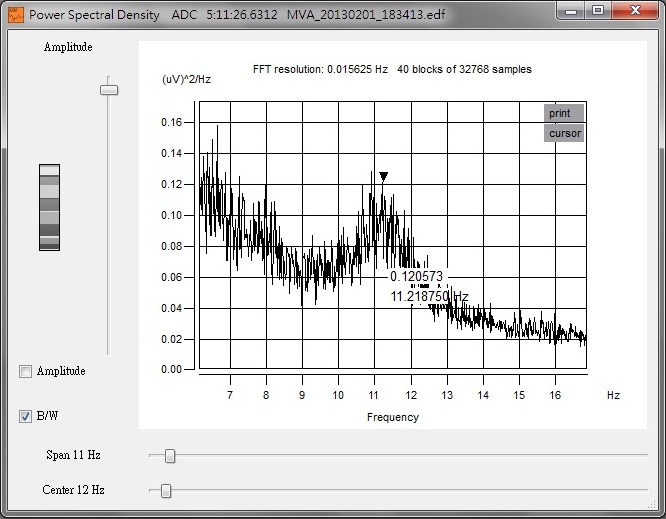Click the Amplitude heading above the vertical slider
The width and height of the screenshot is (666, 519).
(x=68, y=47)
